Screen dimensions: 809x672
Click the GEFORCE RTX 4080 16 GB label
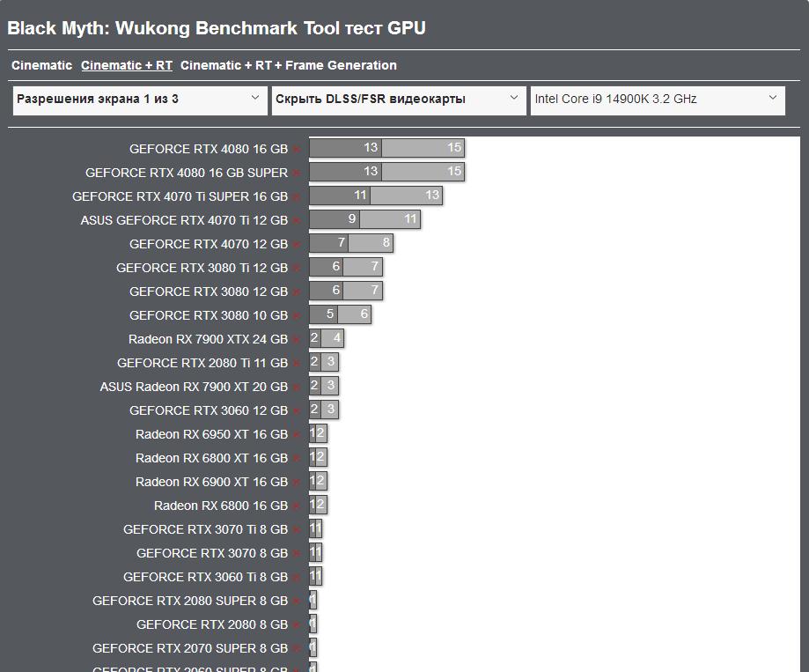(209, 149)
